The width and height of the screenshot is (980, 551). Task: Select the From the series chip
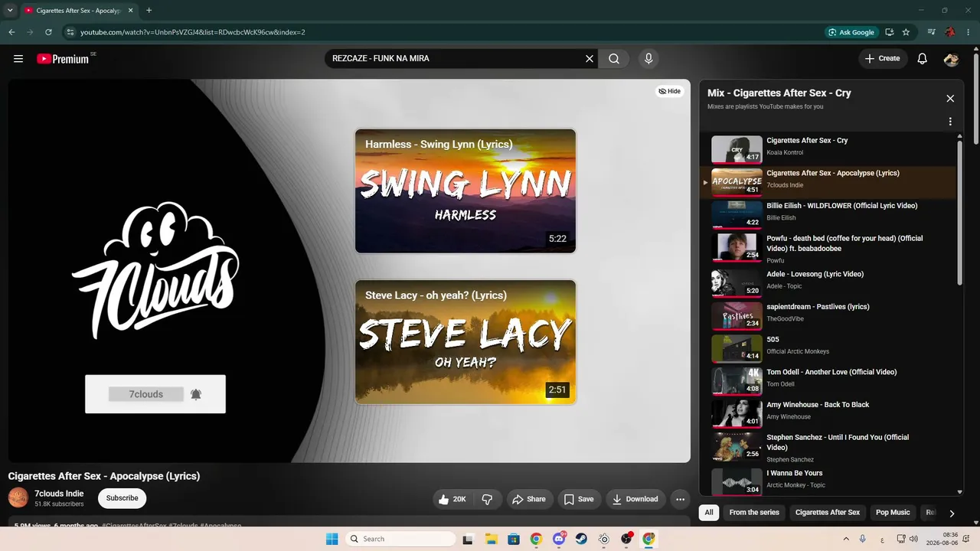click(x=754, y=513)
